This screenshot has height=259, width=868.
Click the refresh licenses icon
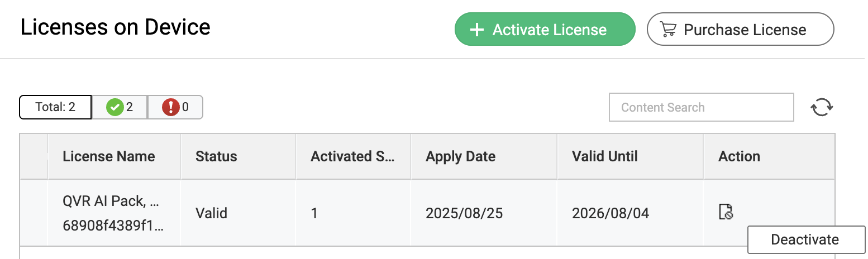click(x=822, y=107)
